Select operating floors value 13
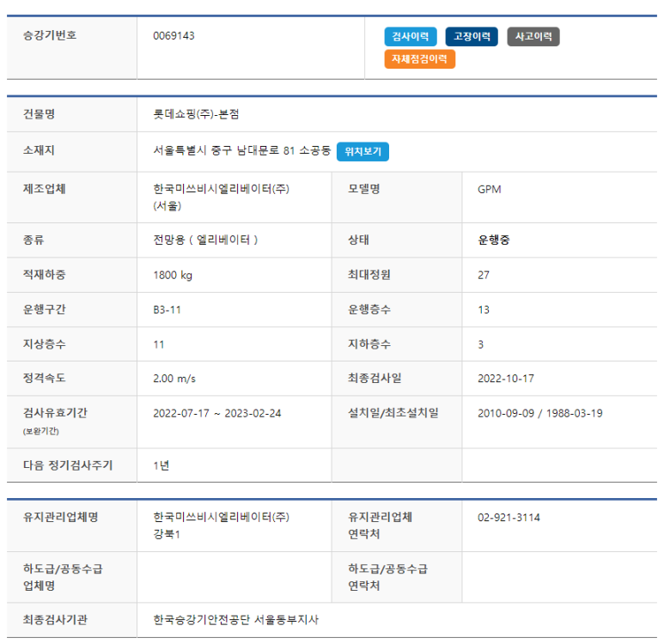Screen dimensions: 664x644 click(484, 310)
